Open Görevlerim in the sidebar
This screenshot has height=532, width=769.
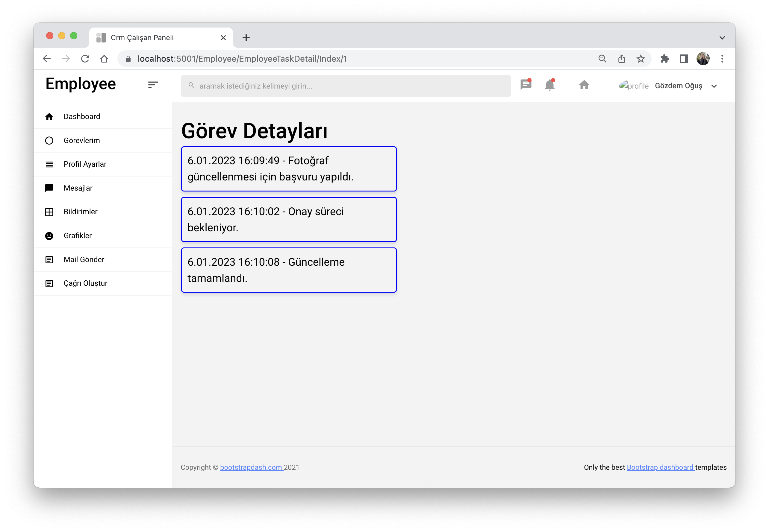103,140
